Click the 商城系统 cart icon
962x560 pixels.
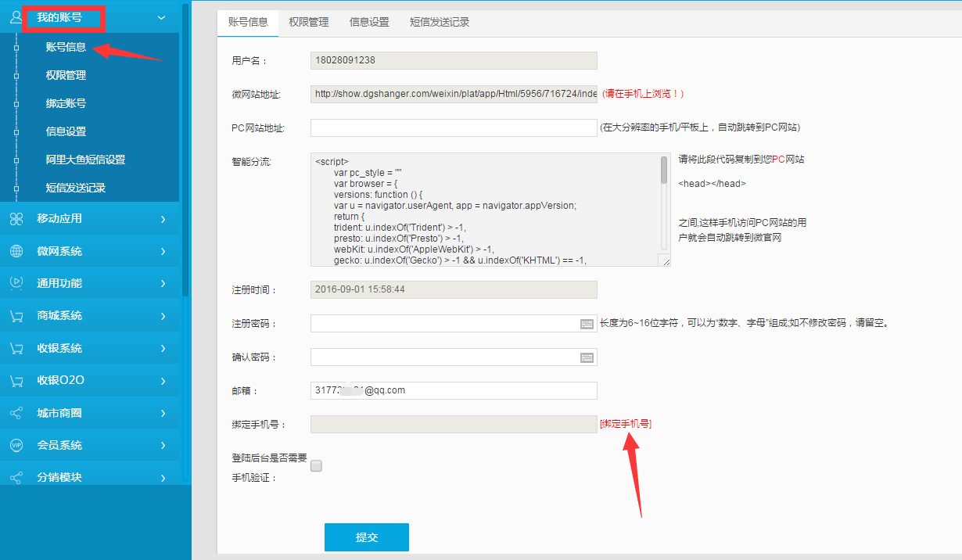[x=16, y=316]
